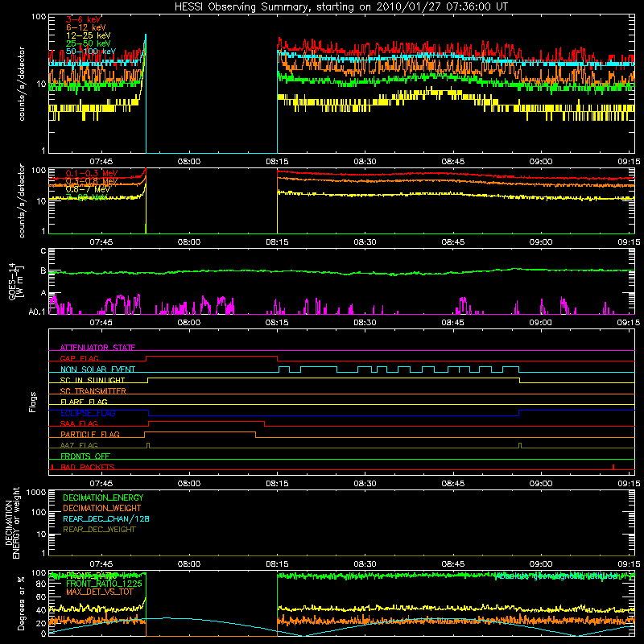Pick the FLARE_FLAG label
Image resolution: width=644 pixels, height=644 pixels.
84,402
